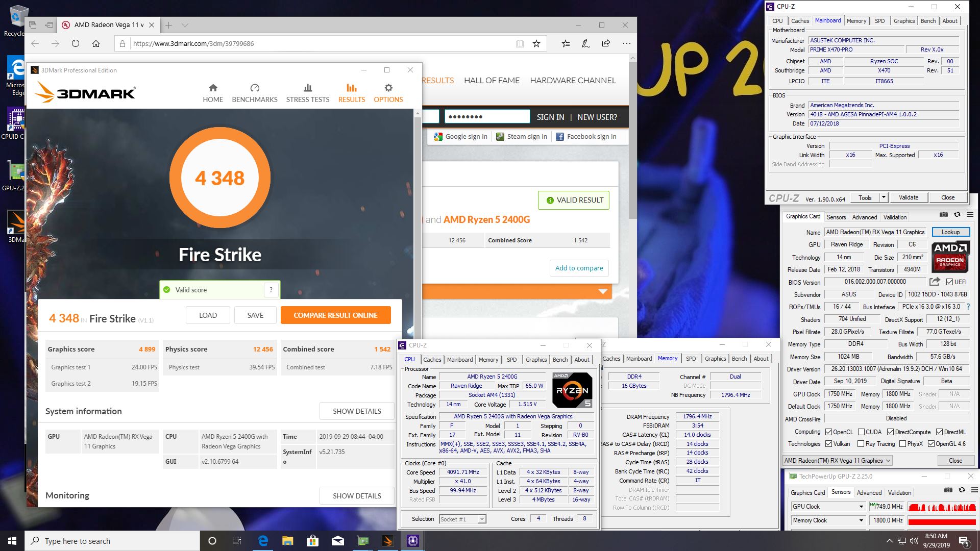Toggle the OpenCL checkbox
The image size is (980, 551).
(x=828, y=432)
